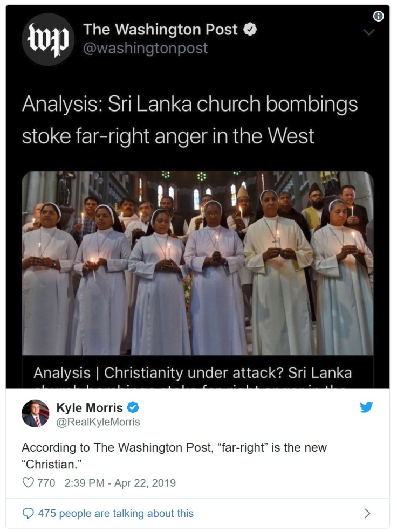Click Kyle Morris profile picture
The height and width of the screenshot is (532, 397).
pos(35,413)
